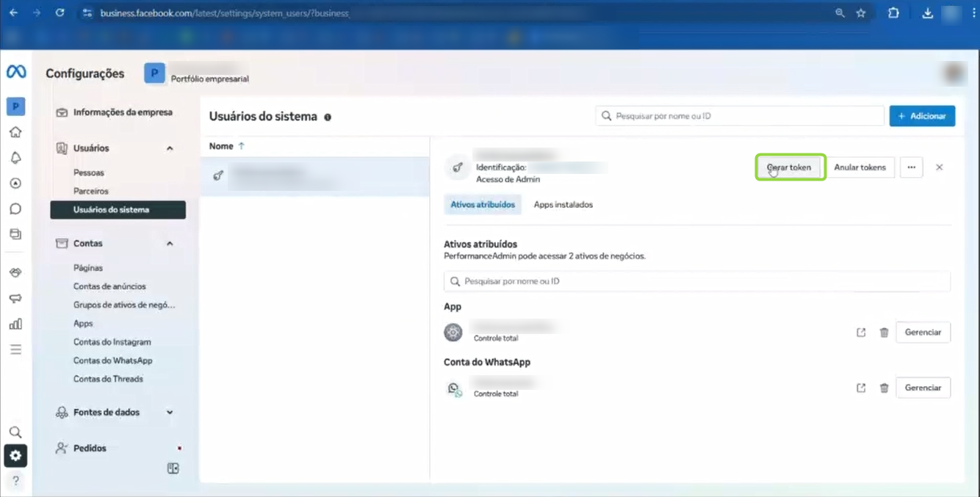Toggle the sidebar collapse panel icon
Image resolution: width=980 pixels, height=497 pixels.
click(x=173, y=468)
